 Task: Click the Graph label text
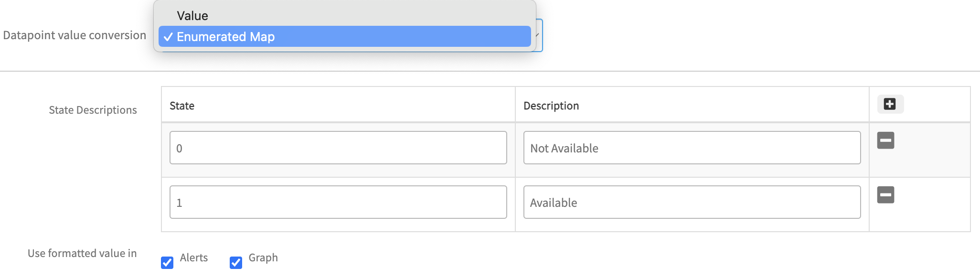[x=263, y=258]
